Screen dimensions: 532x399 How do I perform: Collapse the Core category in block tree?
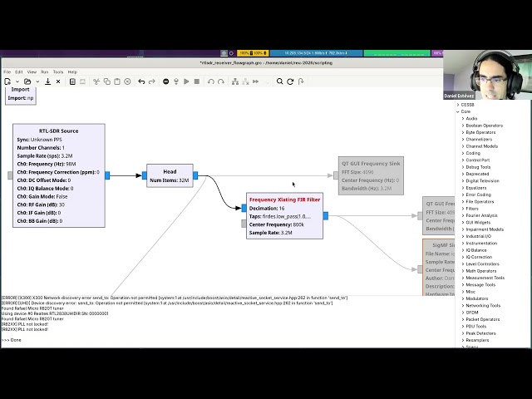[x=458, y=111]
